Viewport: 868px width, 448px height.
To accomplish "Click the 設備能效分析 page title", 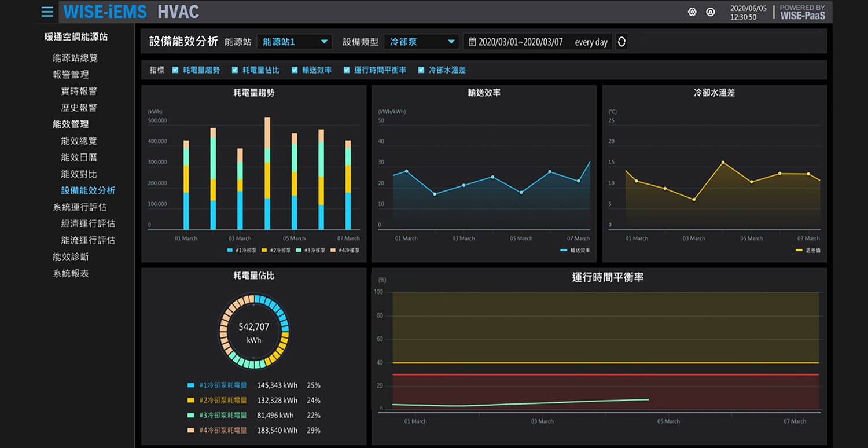I will 183,42.
